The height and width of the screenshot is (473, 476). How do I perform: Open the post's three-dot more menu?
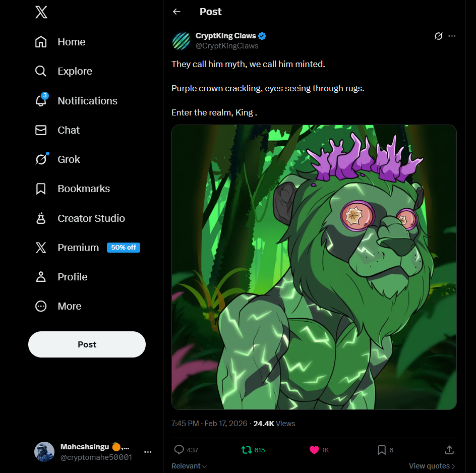coord(452,36)
